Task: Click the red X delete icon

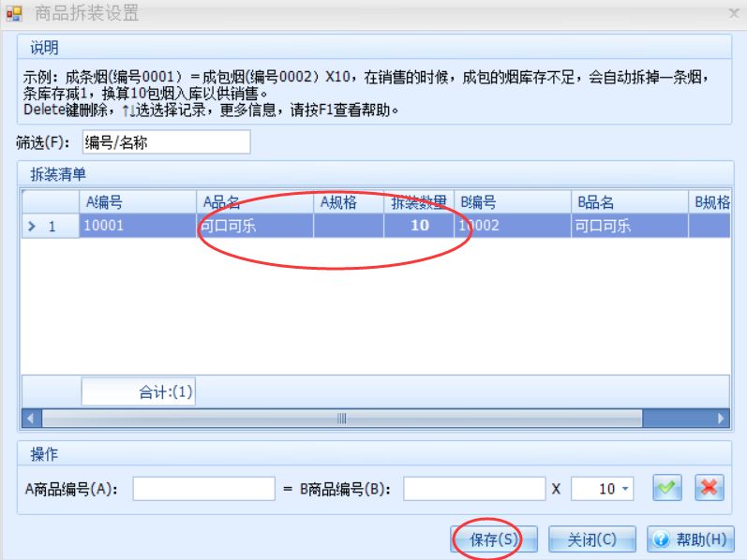Action: tap(709, 488)
